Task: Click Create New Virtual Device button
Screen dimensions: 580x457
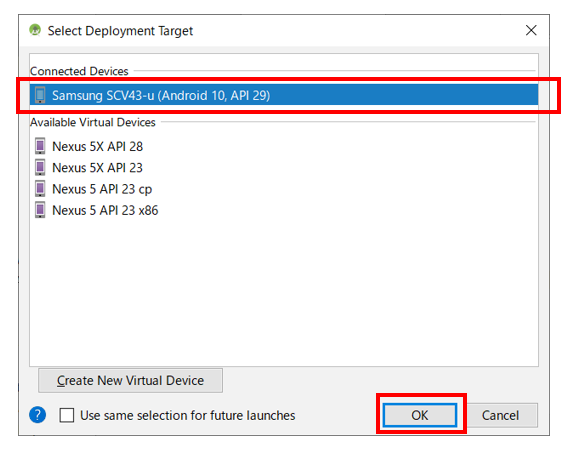Action: pos(131,380)
